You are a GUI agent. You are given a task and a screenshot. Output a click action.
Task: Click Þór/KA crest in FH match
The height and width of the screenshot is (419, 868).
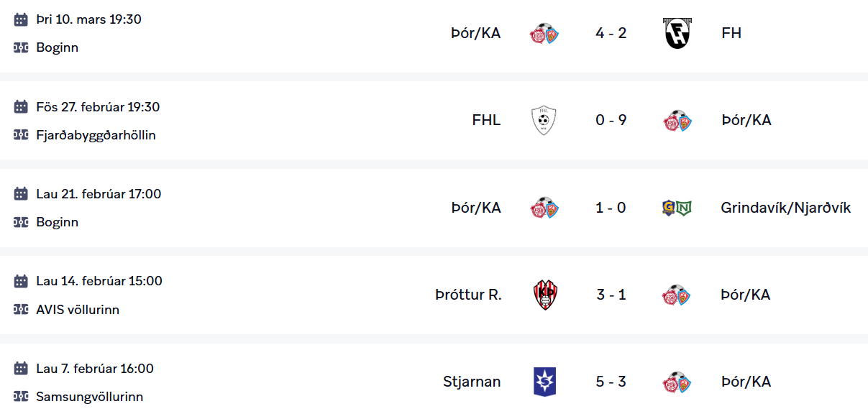point(544,33)
